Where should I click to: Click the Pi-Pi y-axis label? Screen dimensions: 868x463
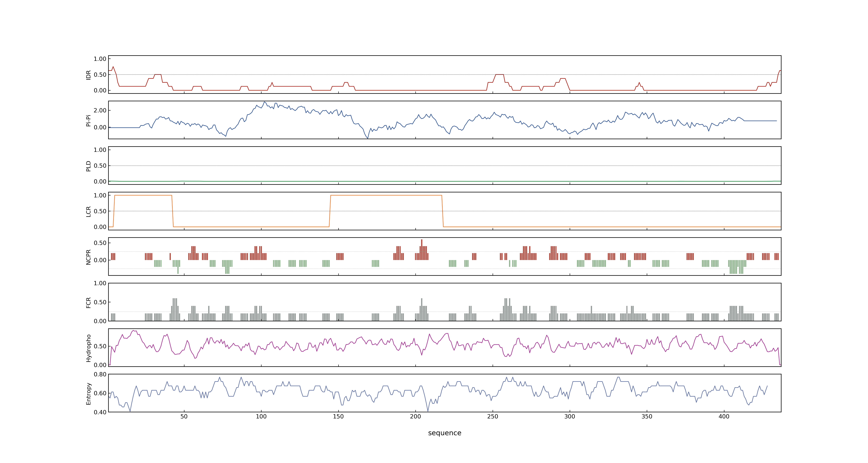pos(89,120)
